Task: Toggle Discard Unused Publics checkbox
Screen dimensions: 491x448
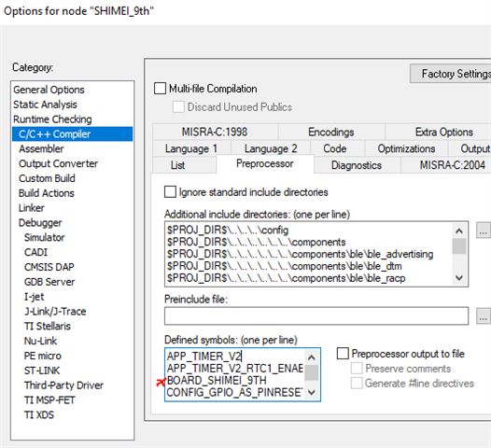Action: pyautogui.click(x=178, y=107)
